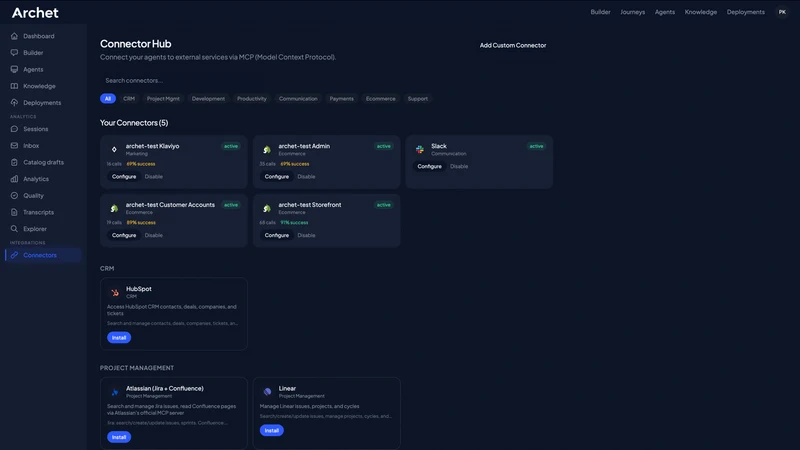This screenshot has height=450, width=800.
Task: Click the Deployments rocket icon in sidebar
Action: pos(14,103)
